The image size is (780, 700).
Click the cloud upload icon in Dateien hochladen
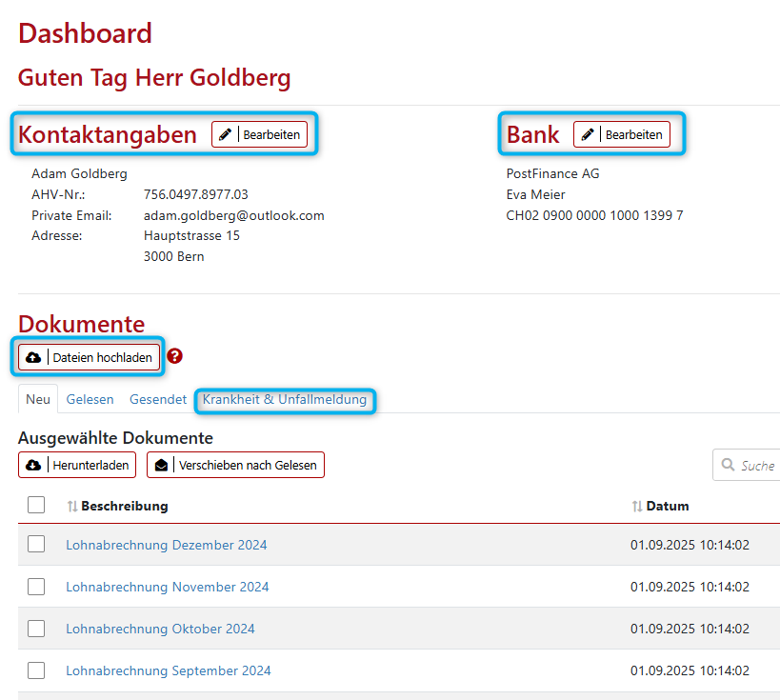[34, 356]
